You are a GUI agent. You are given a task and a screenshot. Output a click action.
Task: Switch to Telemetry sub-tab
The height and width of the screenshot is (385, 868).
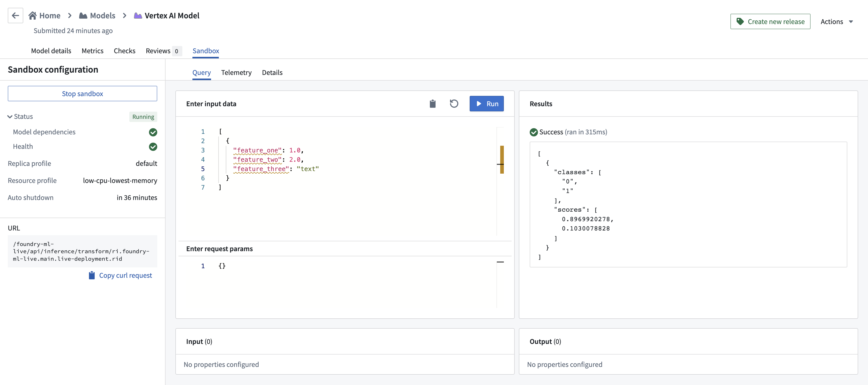pos(237,72)
